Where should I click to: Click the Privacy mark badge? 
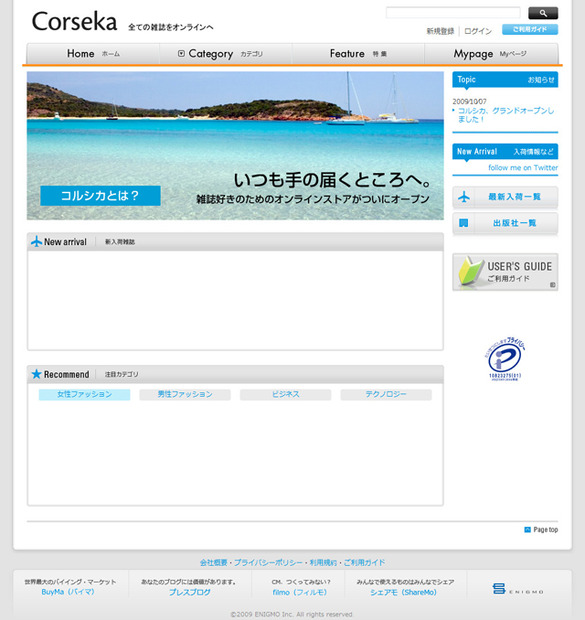coord(505,359)
